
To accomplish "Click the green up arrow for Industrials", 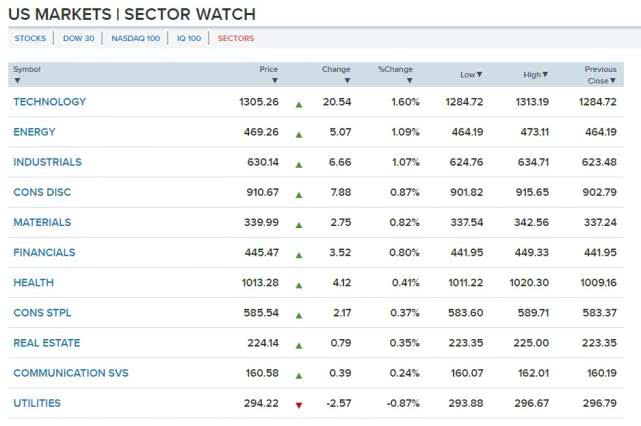I will tap(298, 163).
